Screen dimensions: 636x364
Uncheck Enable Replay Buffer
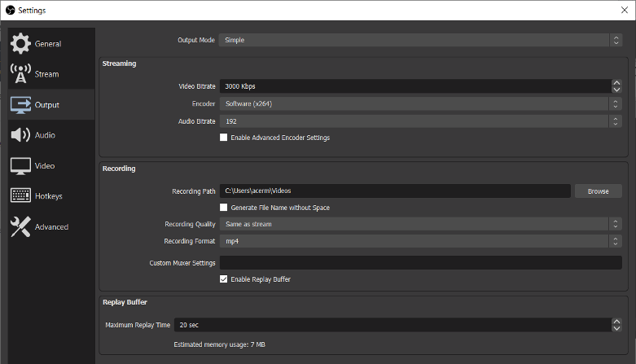[x=223, y=279]
